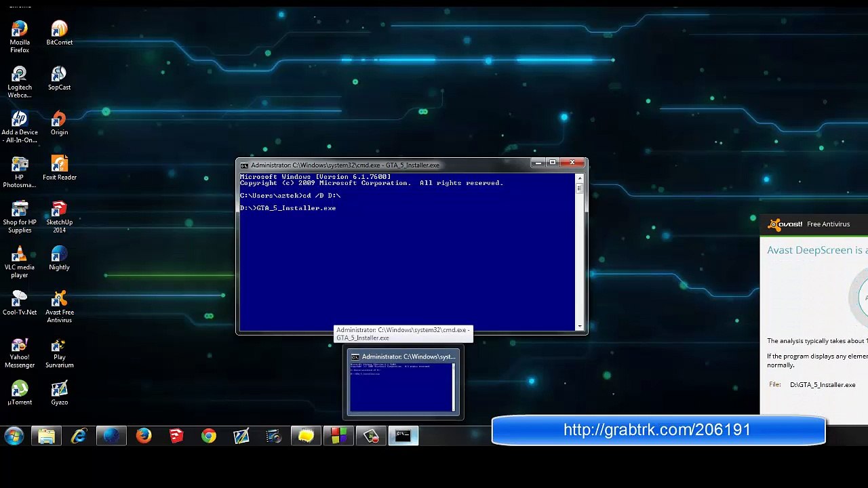The height and width of the screenshot is (488, 868).
Task: Maximize the Command Prompt window
Action: (x=553, y=163)
